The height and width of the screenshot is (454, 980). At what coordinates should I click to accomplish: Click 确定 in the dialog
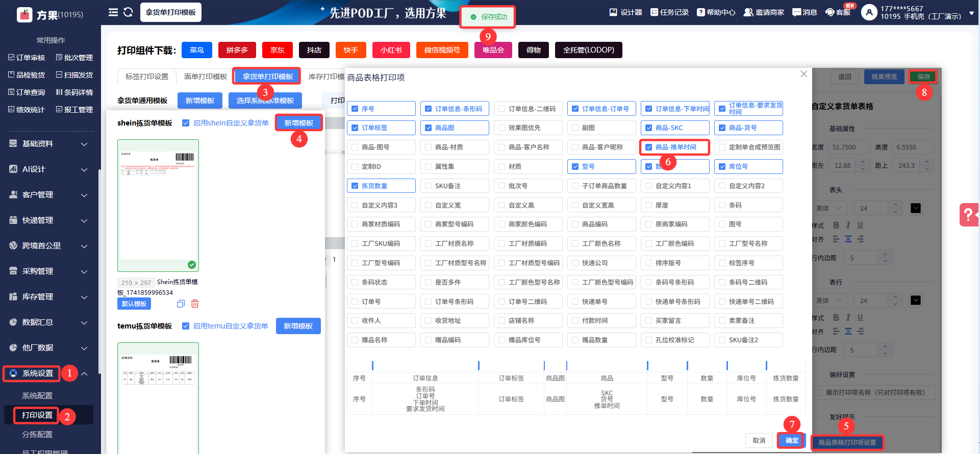pos(792,441)
